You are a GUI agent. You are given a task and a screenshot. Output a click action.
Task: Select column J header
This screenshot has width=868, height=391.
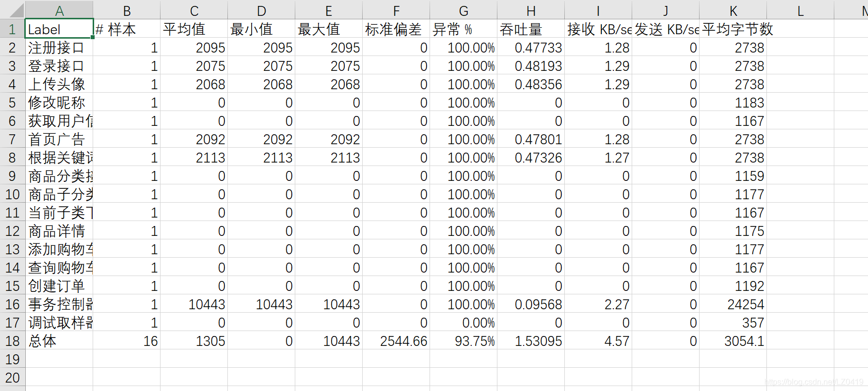coord(665,10)
